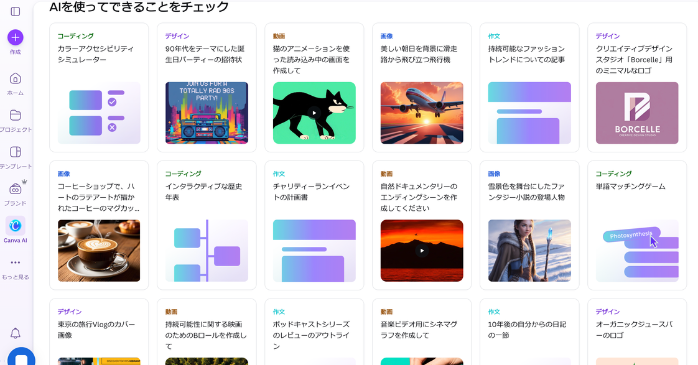Viewport: 698px width, 365px height.
Task: Select prompt カラーアクセシビリティ シミュレーター text
Action: pos(95,54)
